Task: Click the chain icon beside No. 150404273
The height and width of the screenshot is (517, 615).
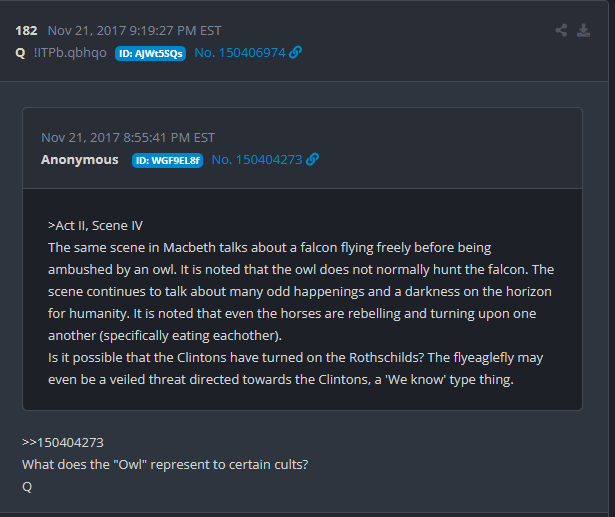Action: (313, 159)
